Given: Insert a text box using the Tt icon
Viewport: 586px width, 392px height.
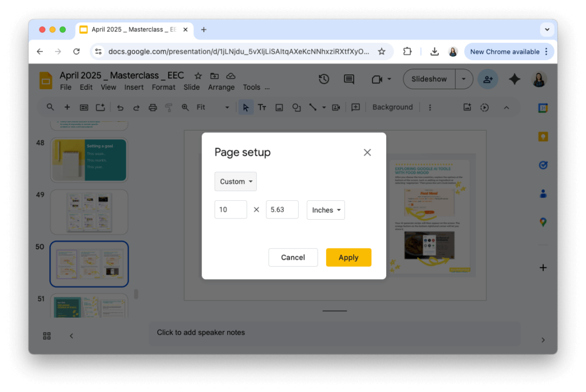Looking at the screenshot, I should [x=262, y=107].
